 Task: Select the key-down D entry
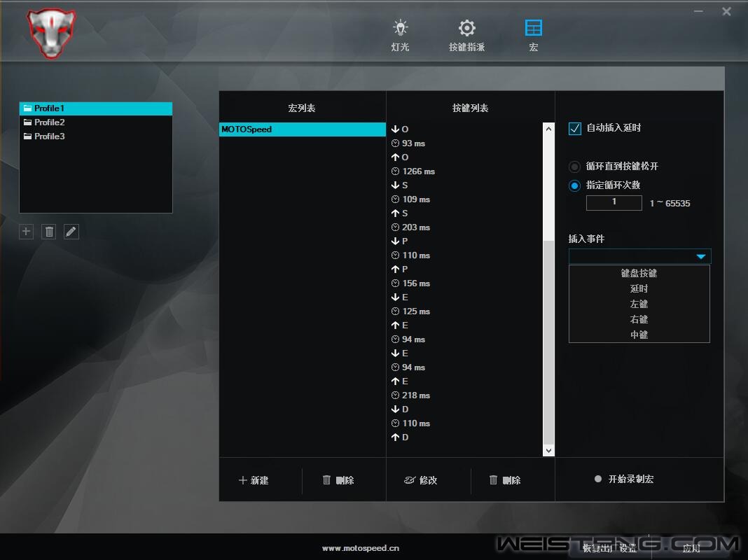[400, 409]
